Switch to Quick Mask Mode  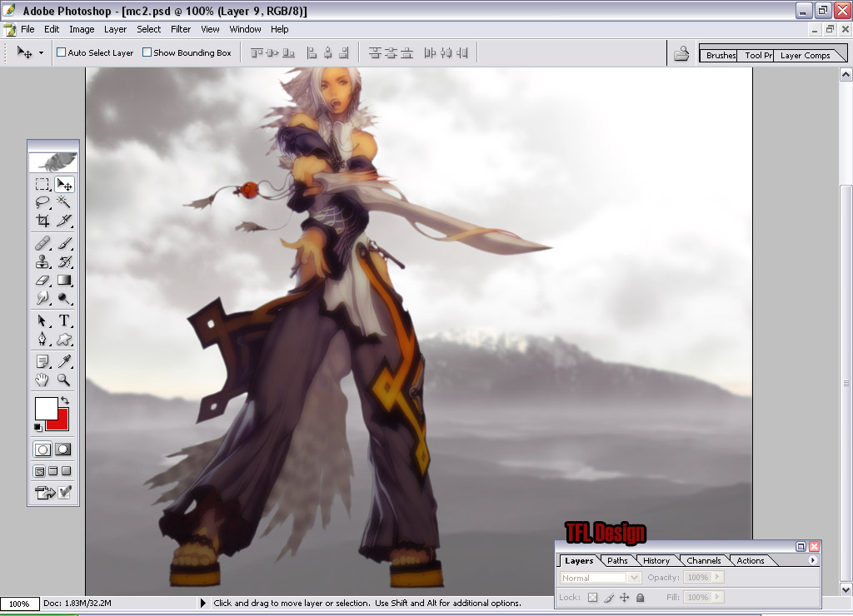tap(63, 450)
